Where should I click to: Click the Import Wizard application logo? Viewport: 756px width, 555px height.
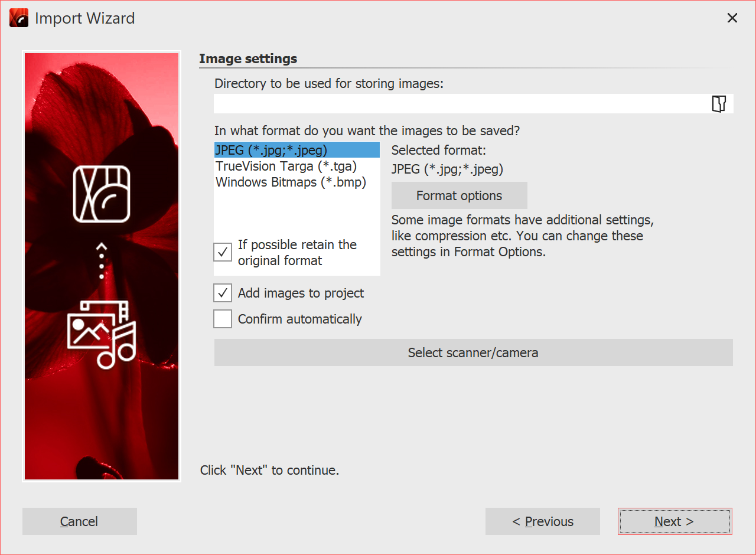coord(18,18)
